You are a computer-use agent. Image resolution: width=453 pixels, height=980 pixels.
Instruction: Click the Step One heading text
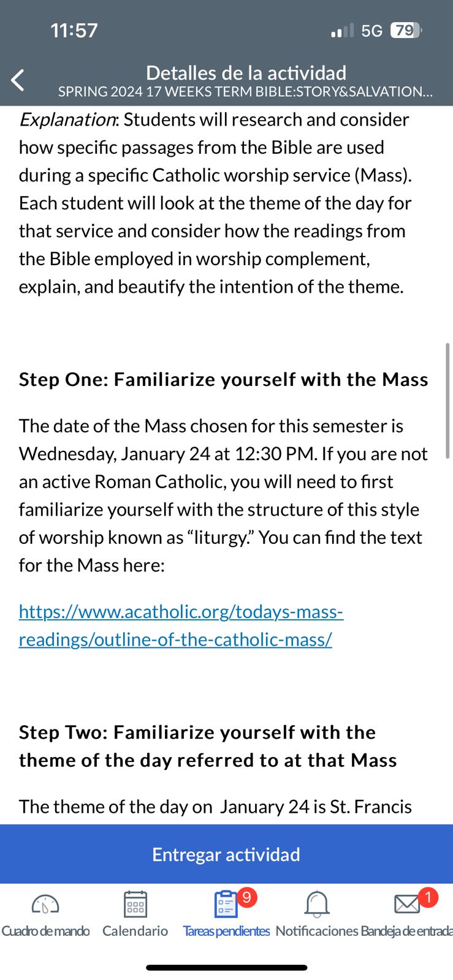[x=223, y=380]
